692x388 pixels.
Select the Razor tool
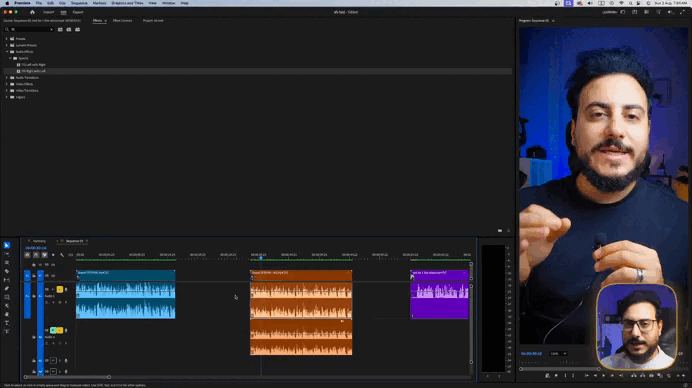tap(7, 271)
